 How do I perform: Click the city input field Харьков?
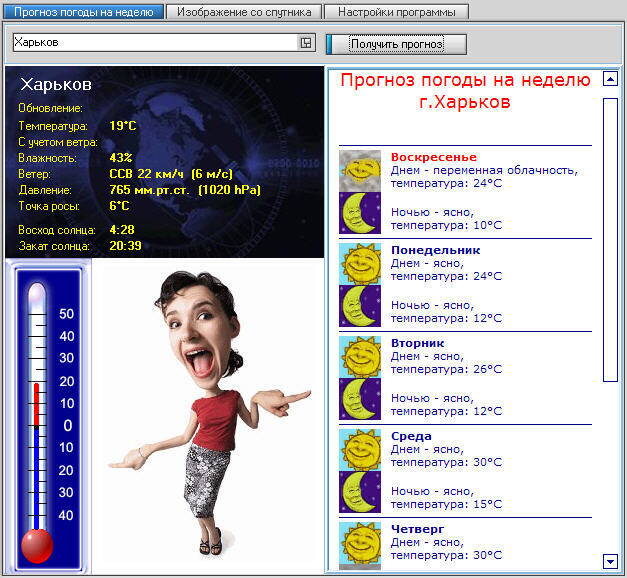point(155,43)
